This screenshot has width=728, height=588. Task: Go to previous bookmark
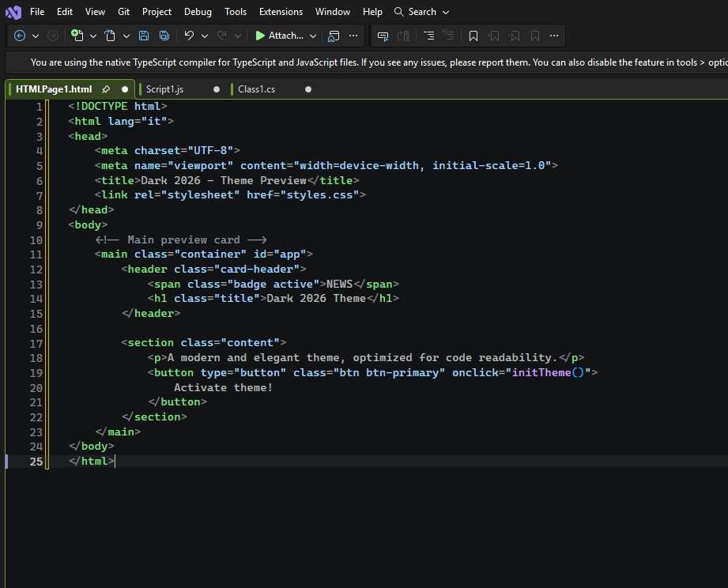(493, 36)
